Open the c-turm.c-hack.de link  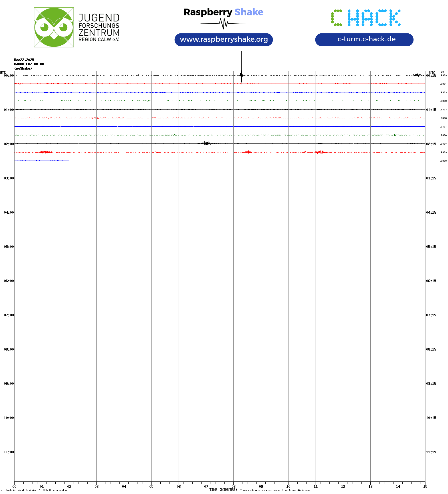pyautogui.click(x=364, y=39)
